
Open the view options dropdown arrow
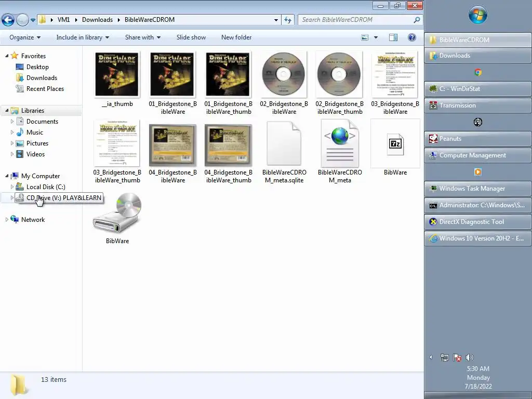[376, 37]
